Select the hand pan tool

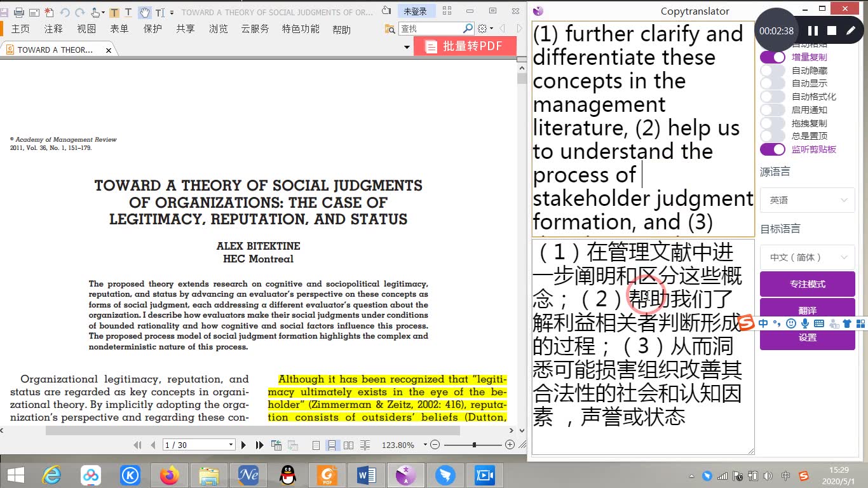point(145,12)
